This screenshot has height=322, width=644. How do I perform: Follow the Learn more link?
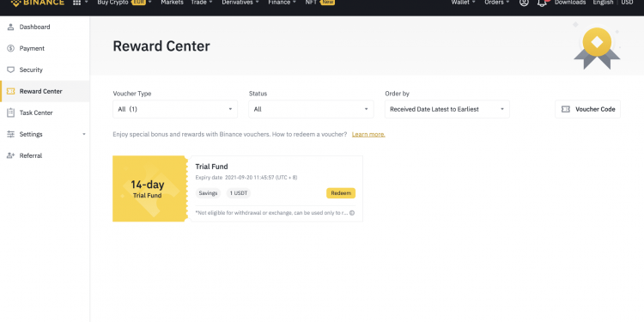pyautogui.click(x=368, y=134)
